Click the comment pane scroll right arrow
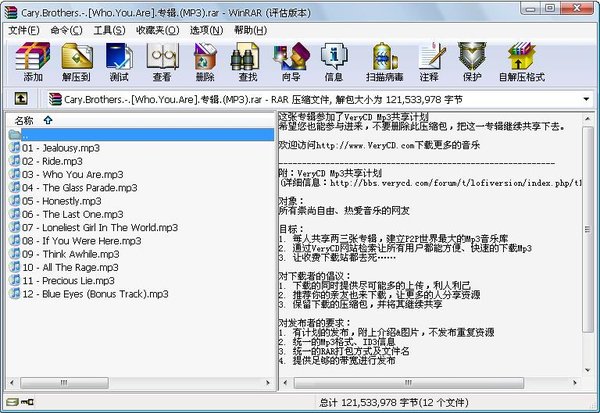This screenshot has height=413, width=600. pyautogui.click(x=575, y=382)
